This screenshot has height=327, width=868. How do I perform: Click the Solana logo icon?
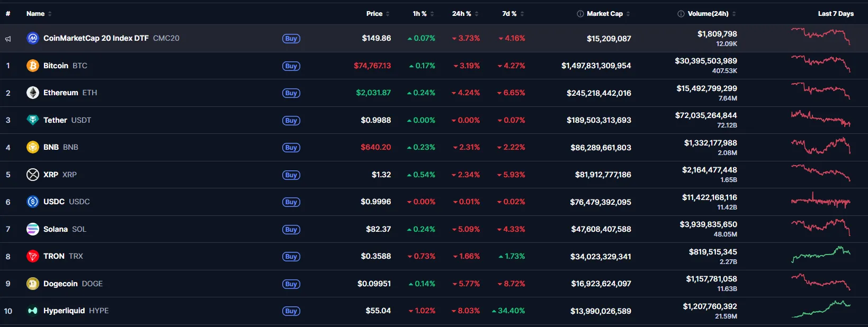(33, 229)
